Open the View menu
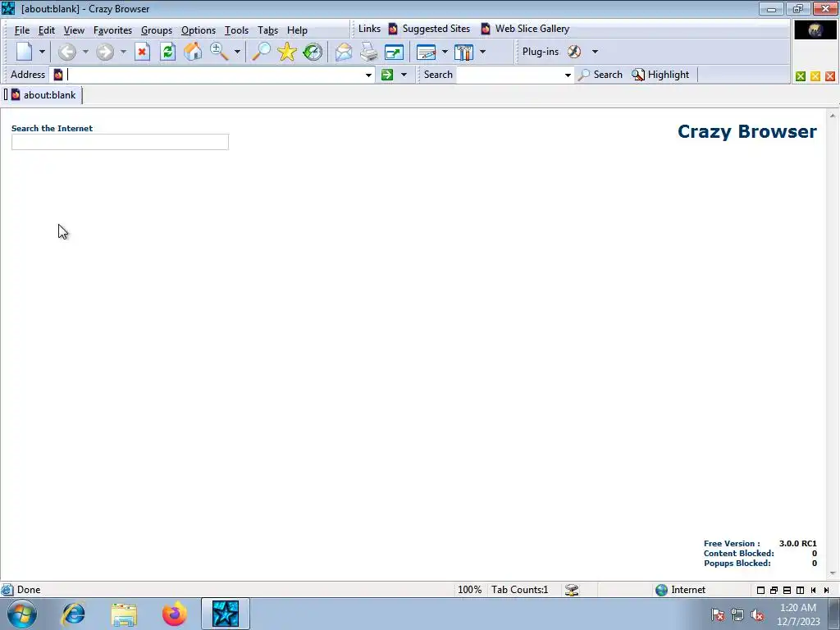This screenshot has height=630, width=840. [74, 30]
